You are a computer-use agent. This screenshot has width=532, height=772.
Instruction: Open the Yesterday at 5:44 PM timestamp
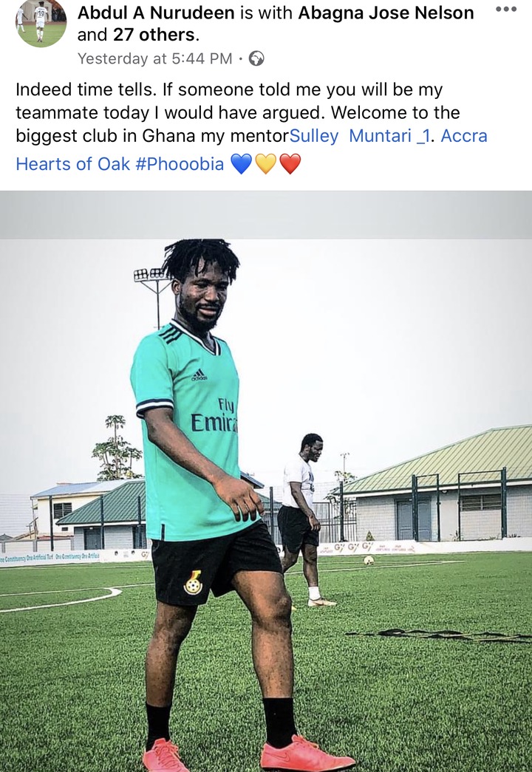[x=154, y=58]
